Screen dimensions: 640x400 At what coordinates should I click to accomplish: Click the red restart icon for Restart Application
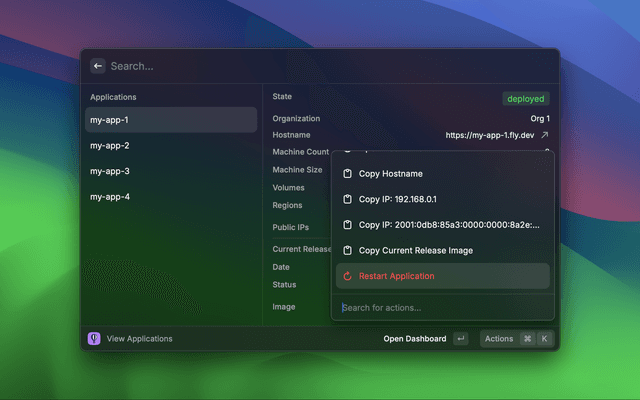pyautogui.click(x=348, y=276)
